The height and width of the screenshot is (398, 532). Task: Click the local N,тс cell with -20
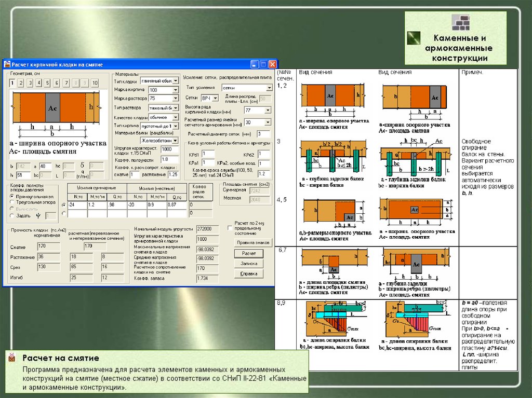pyautogui.click(x=137, y=205)
